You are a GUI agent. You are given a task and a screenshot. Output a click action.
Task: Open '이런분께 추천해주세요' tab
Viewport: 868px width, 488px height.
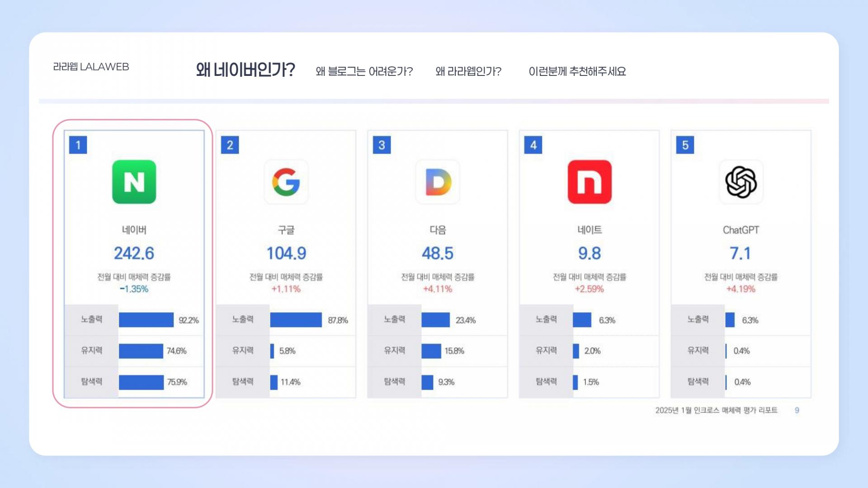(x=577, y=71)
